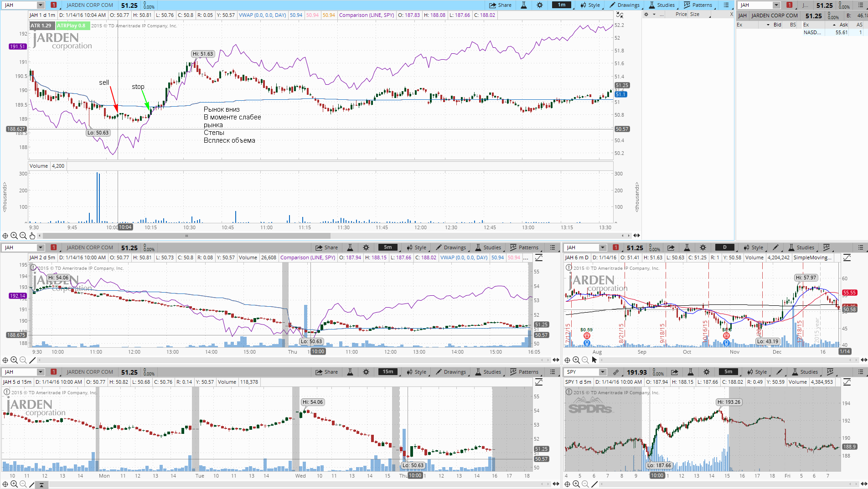Toggle the curve scale icon on the daily JAH chart
Image resolution: width=868 pixels, height=489 pixels.
click(847, 257)
